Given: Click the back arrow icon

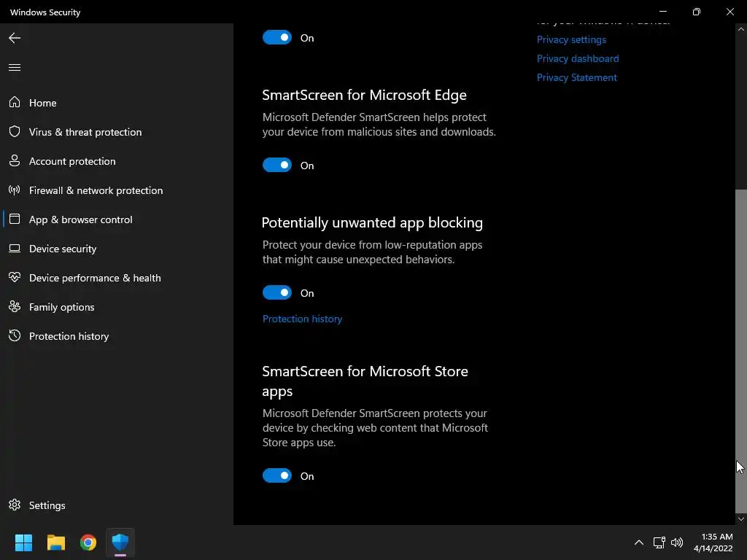Looking at the screenshot, I should pos(15,38).
